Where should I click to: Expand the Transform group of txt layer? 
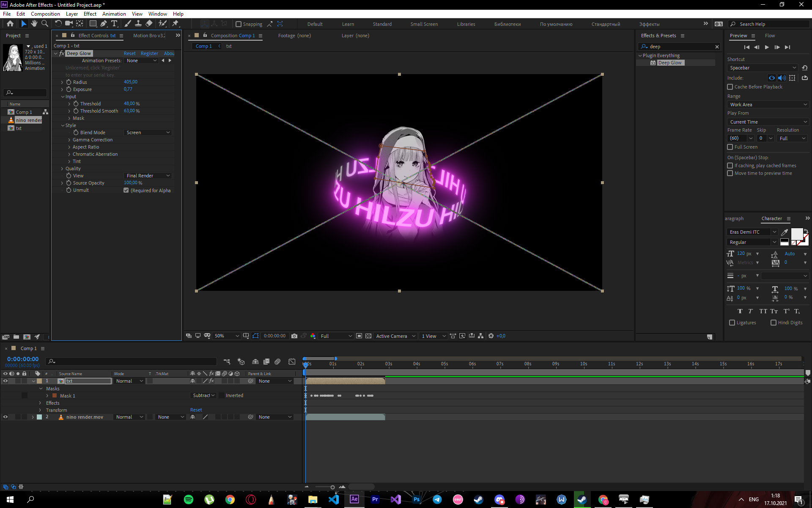click(41, 410)
